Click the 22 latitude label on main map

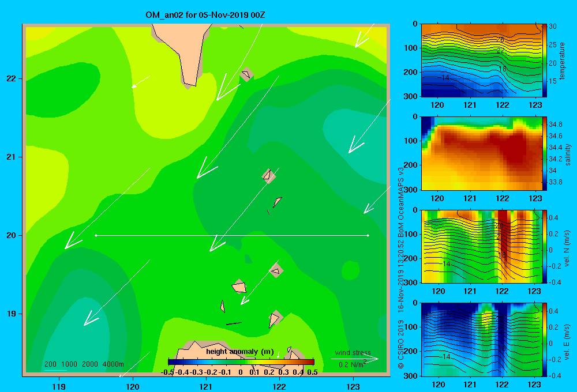[11, 79]
